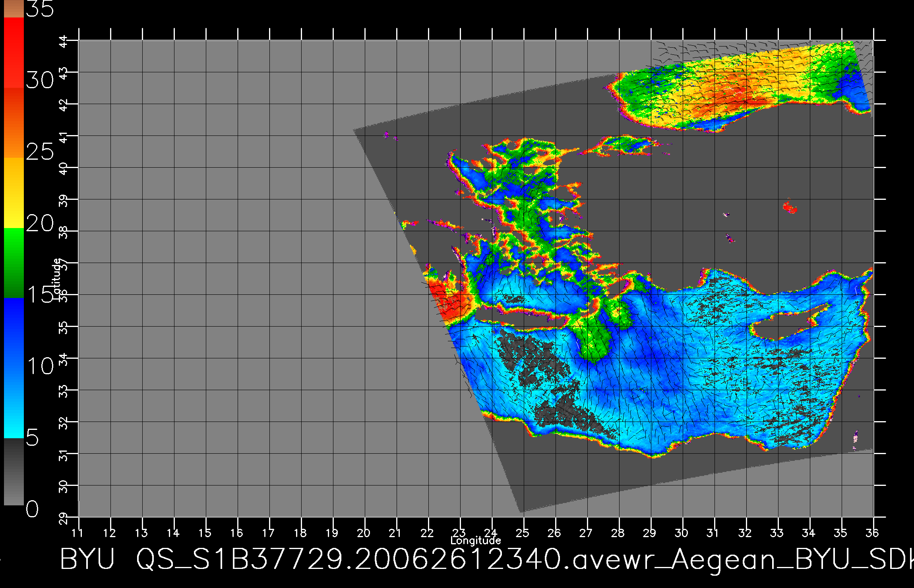Click the latitude axis label 29
914x588 pixels.
[64, 517]
